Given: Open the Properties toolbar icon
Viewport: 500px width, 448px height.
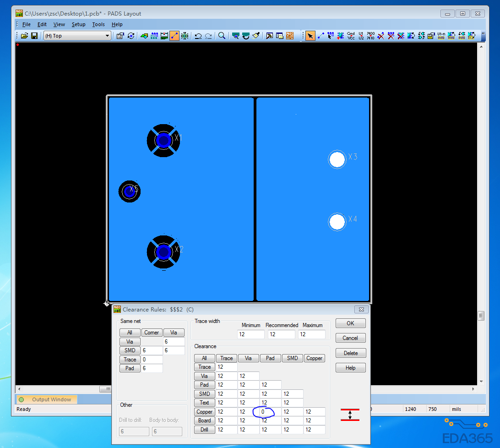Looking at the screenshot, I should click(x=120, y=36).
